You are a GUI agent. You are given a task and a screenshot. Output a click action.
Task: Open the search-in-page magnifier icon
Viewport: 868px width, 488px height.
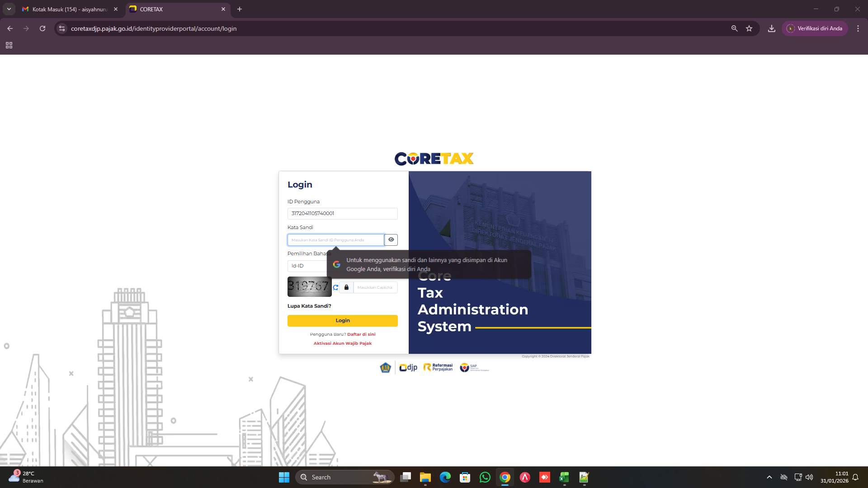(734, 28)
